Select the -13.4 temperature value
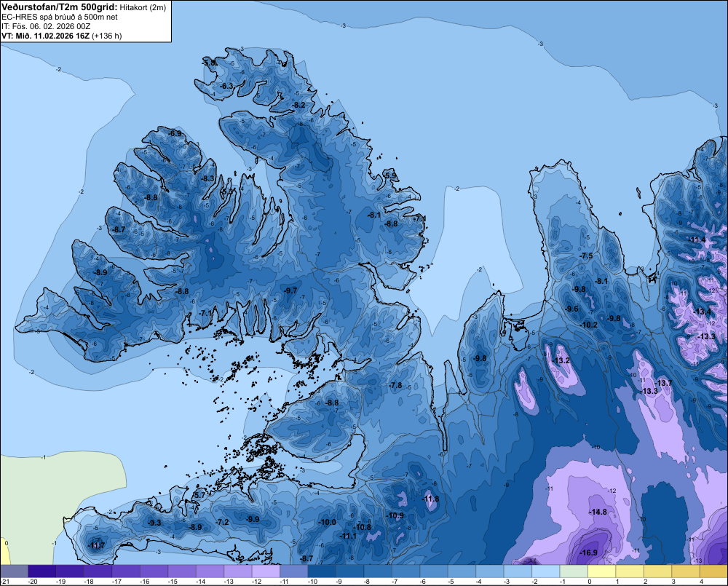 [x=702, y=312]
